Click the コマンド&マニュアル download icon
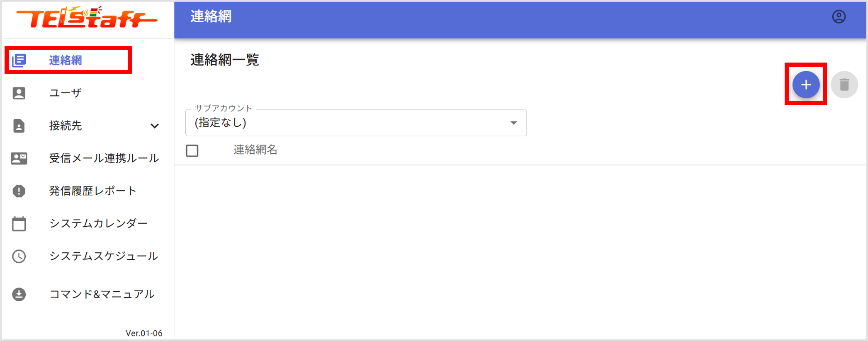Image resolution: width=868 pixels, height=341 pixels. tap(19, 295)
